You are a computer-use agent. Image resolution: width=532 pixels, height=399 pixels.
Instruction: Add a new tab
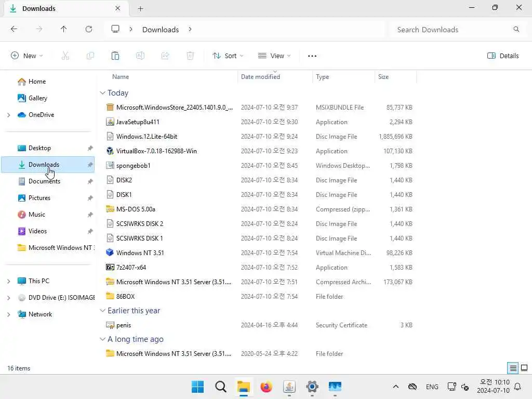pos(140,8)
